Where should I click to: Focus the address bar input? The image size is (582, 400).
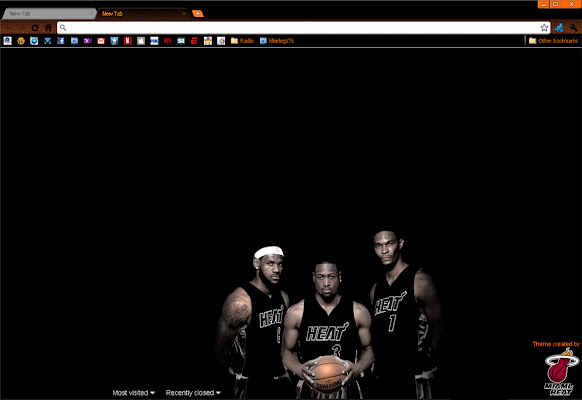coord(303,27)
